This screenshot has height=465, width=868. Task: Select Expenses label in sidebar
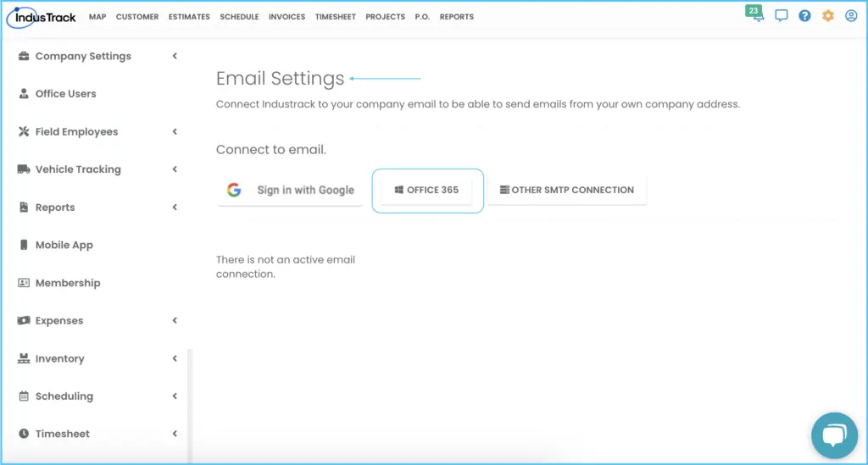59,321
